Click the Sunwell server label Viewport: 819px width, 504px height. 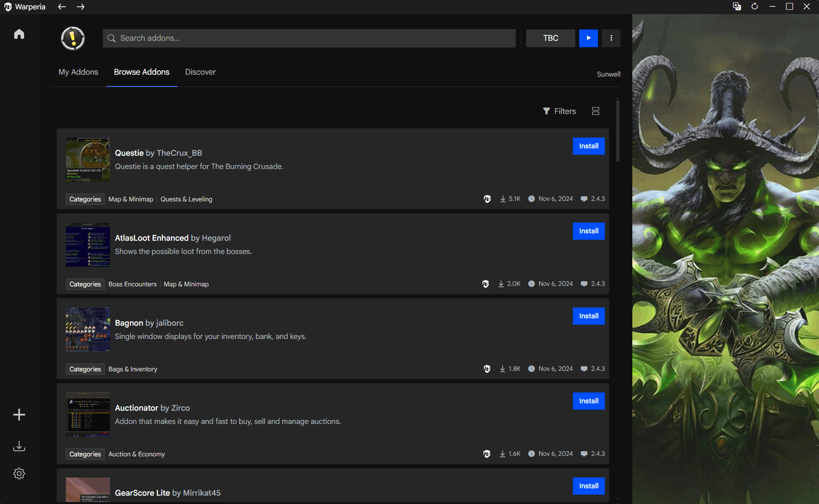click(x=609, y=74)
